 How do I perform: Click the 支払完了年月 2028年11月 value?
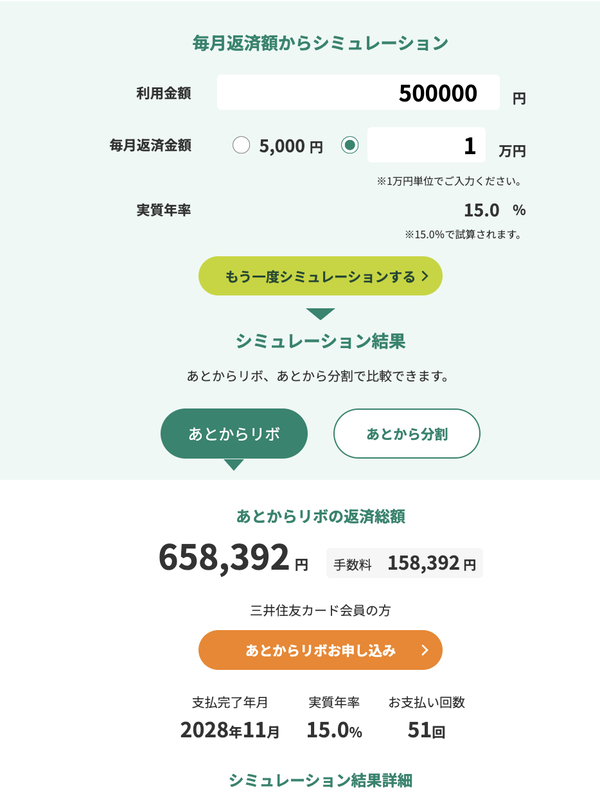tap(230, 730)
